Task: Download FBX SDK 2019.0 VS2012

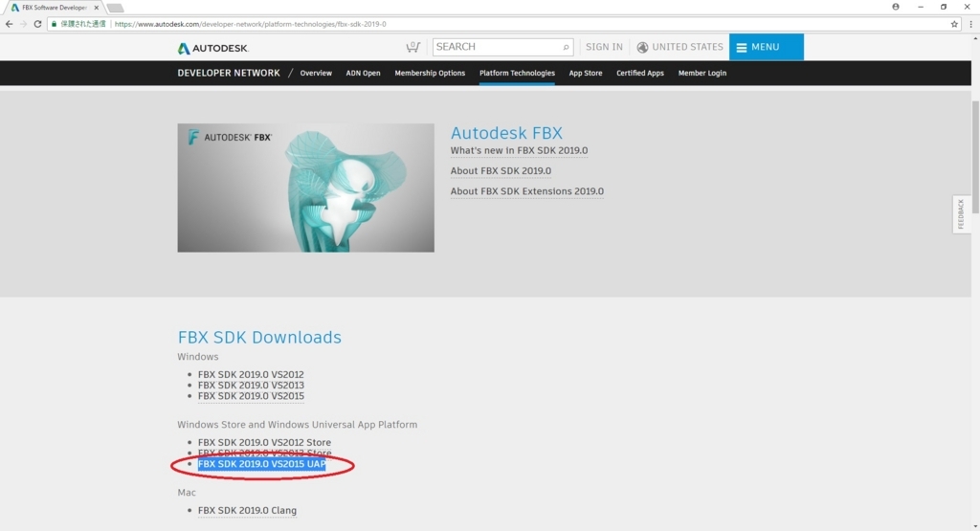Action: pos(251,374)
